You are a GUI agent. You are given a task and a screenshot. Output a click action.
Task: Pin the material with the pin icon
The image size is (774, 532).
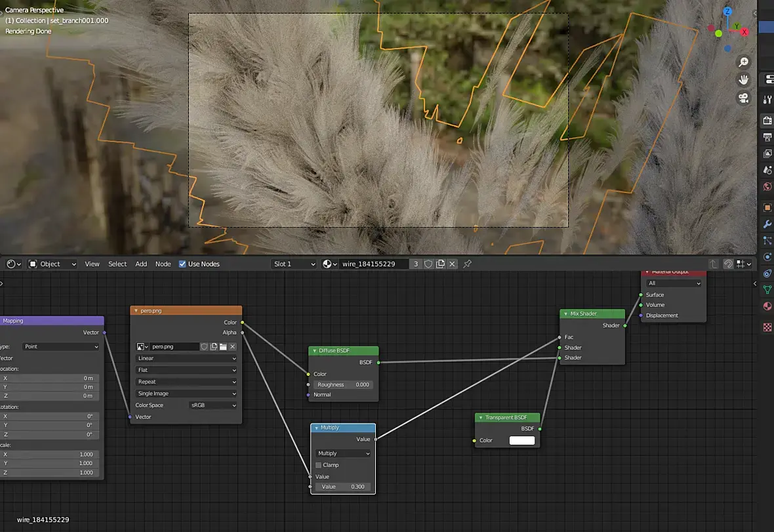point(467,264)
